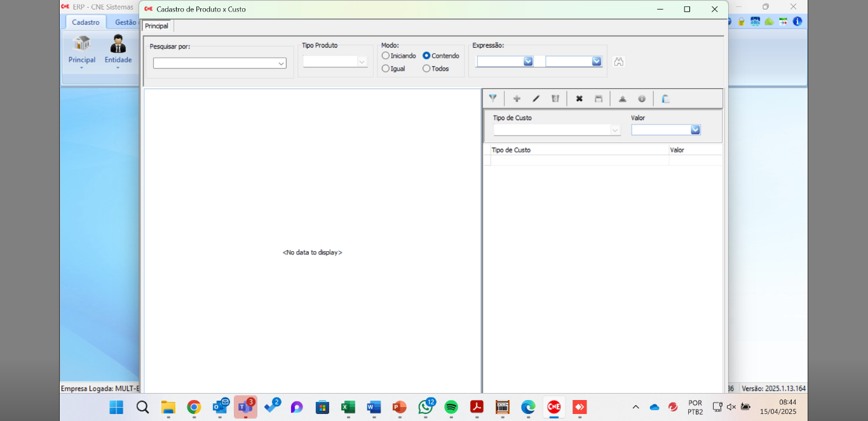
Task: Click the black X cancel icon
Action: 579,99
